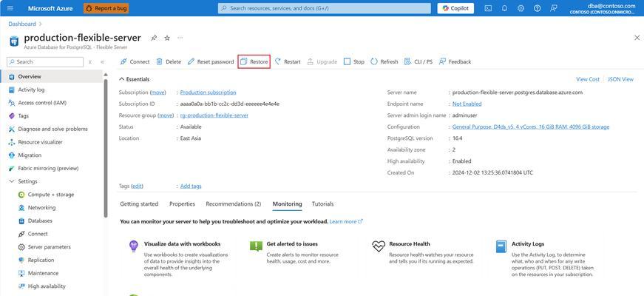Click the Not Enabled endpoint link
644x296 pixels.
467,104
